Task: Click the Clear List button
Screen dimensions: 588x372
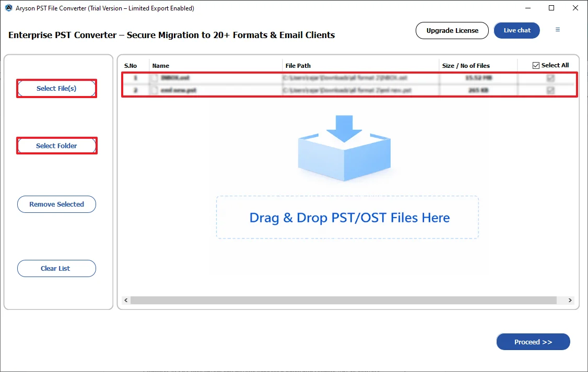Action: [x=56, y=268]
